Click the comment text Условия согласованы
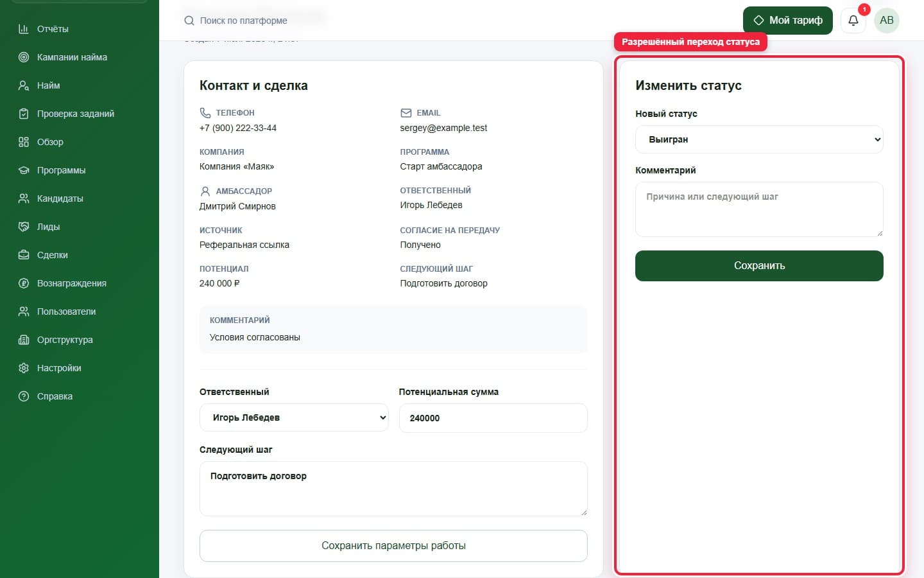Image resolution: width=924 pixels, height=578 pixels. [255, 337]
